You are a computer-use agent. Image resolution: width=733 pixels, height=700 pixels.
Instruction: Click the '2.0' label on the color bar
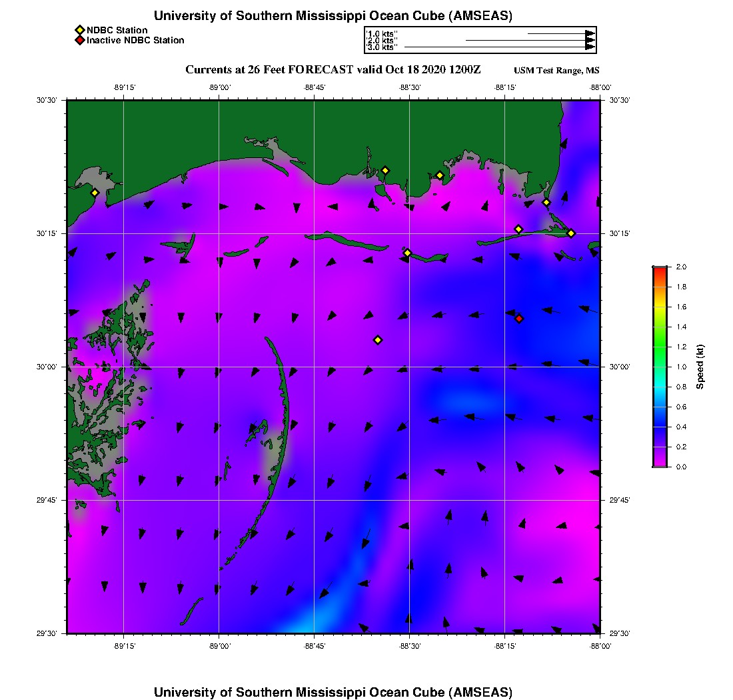(x=681, y=267)
